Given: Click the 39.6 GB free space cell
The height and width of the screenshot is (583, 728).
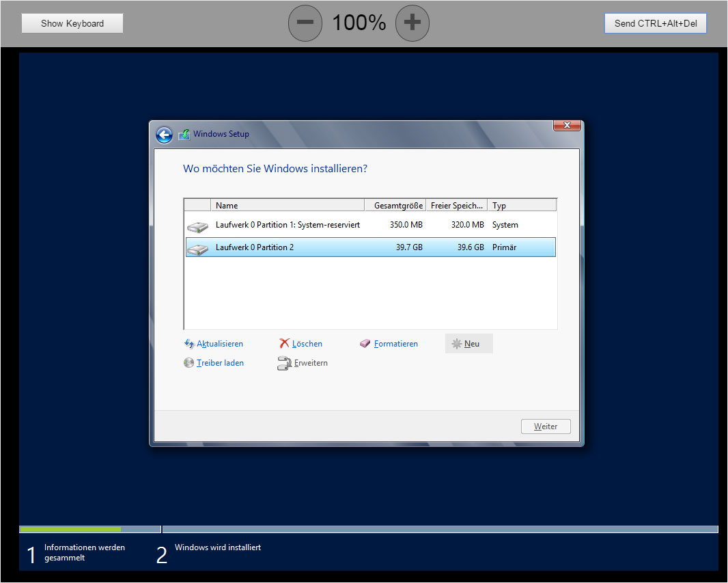Looking at the screenshot, I should pos(471,247).
